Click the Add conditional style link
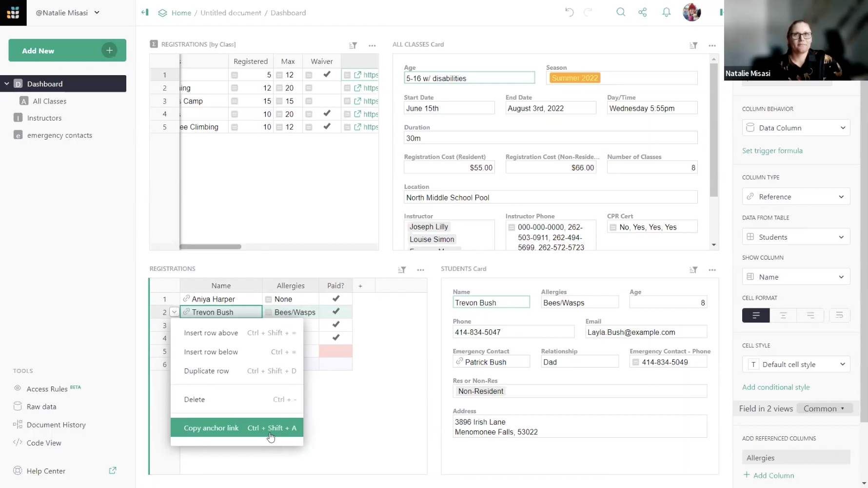Viewport: 868px width, 488px height. coord(776,387)
